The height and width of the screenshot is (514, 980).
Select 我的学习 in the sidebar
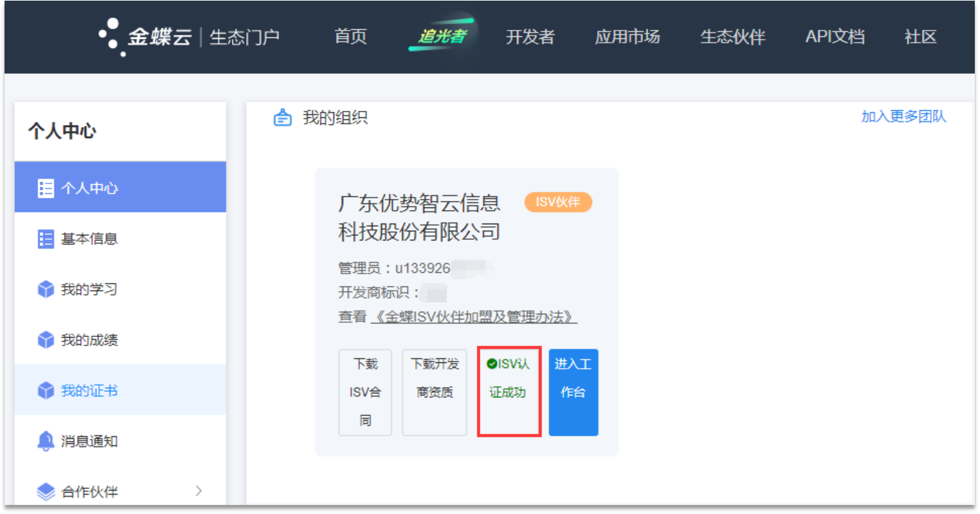pos(120,289)
